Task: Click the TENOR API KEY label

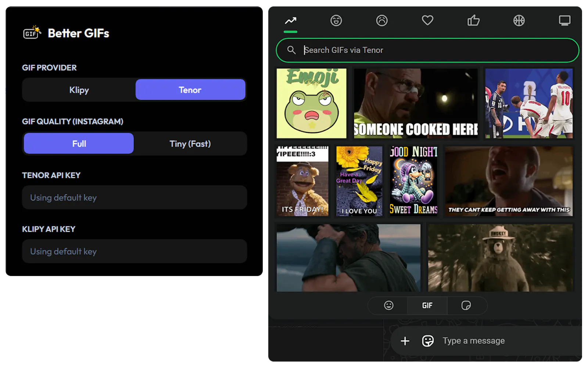Action: point(51,175)
